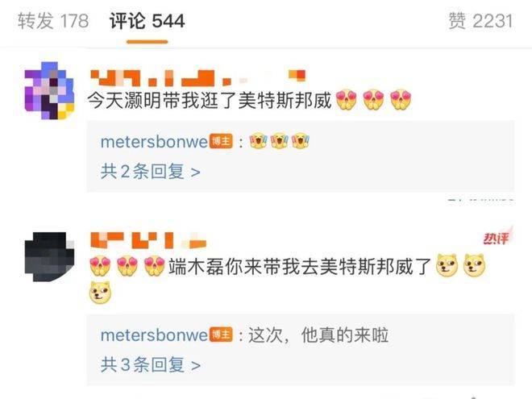
Task: Expand 共2条回复 replies thread
Action: (x=150, y=172)
